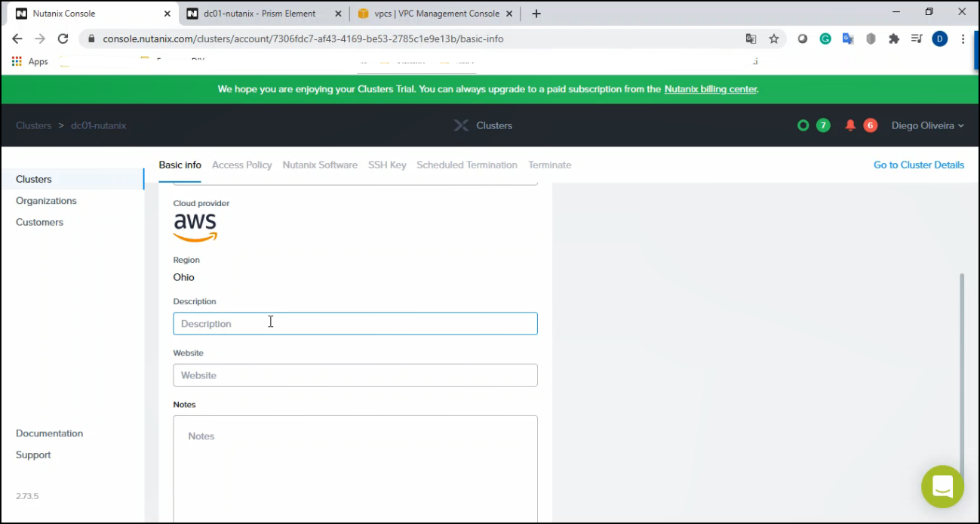The height and width of the screenshot is (524, 980).
Task: Open Chrome's three-dot menu
Action: [x=963, y=39]
